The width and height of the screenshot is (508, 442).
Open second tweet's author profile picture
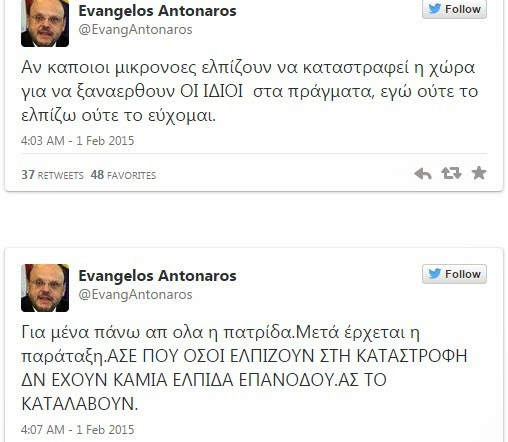(x=45, y=288)
